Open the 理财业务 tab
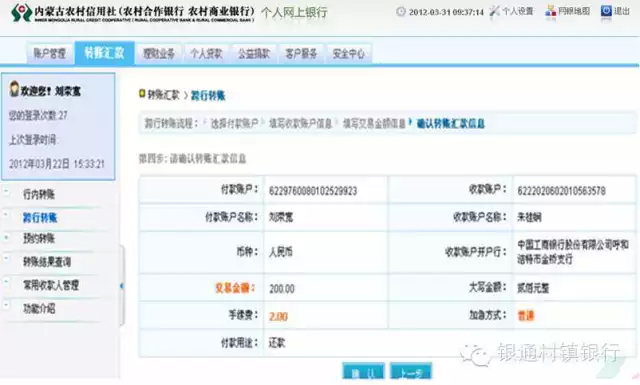Viewport: 640px width, 385px height. tap(159, 53)
